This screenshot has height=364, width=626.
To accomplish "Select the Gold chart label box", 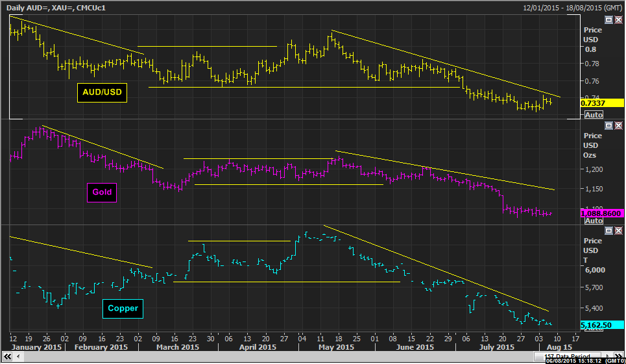I will point(101,192).
